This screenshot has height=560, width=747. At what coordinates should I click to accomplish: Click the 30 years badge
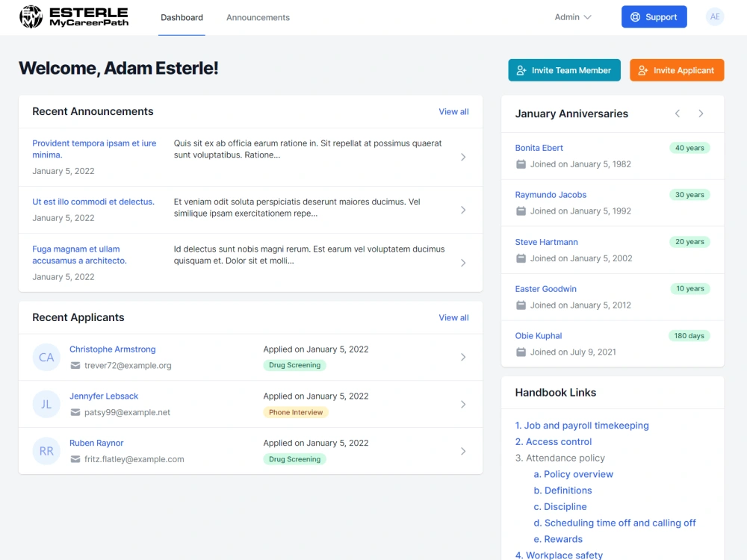coord(689,195)
